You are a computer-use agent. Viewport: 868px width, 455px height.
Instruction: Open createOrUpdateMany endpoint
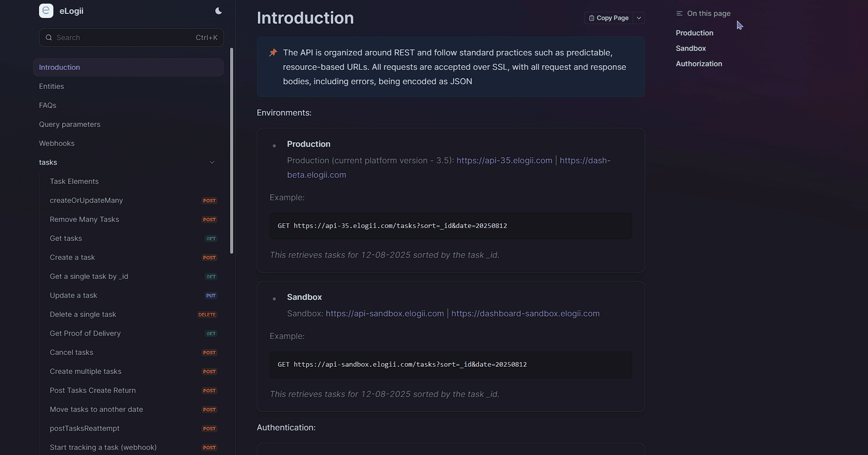point(86,200)
